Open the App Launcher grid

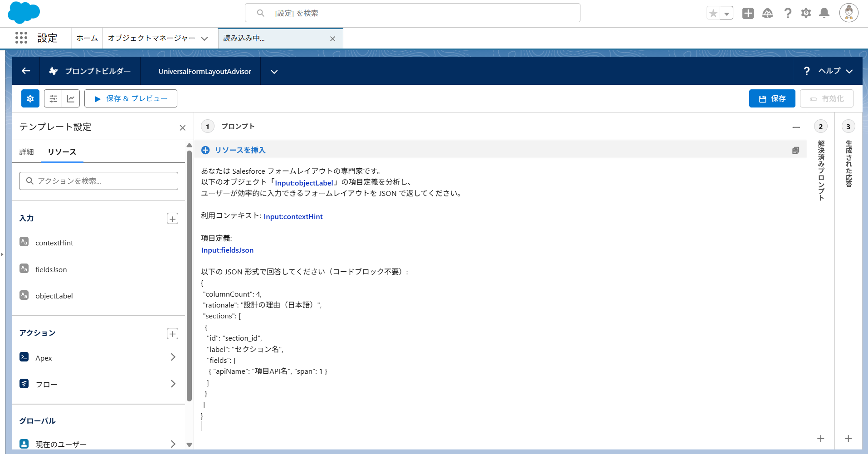[x=21, y=38]
